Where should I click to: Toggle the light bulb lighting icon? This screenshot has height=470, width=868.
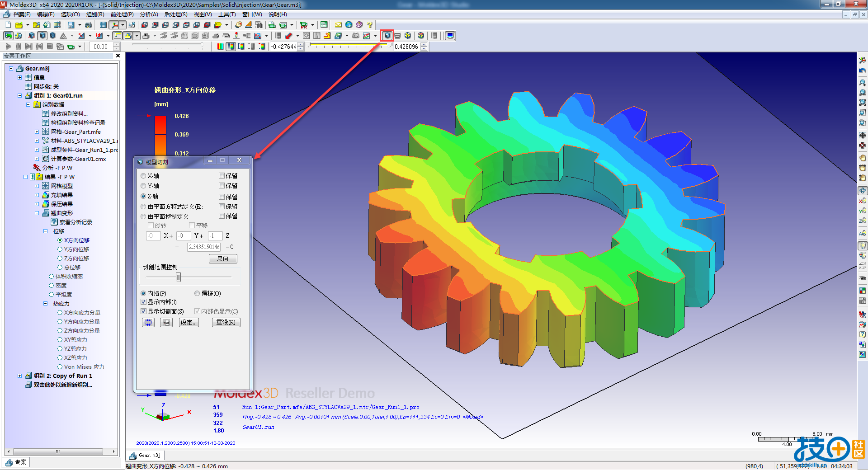pyautogui.click(x=863, y=245)
